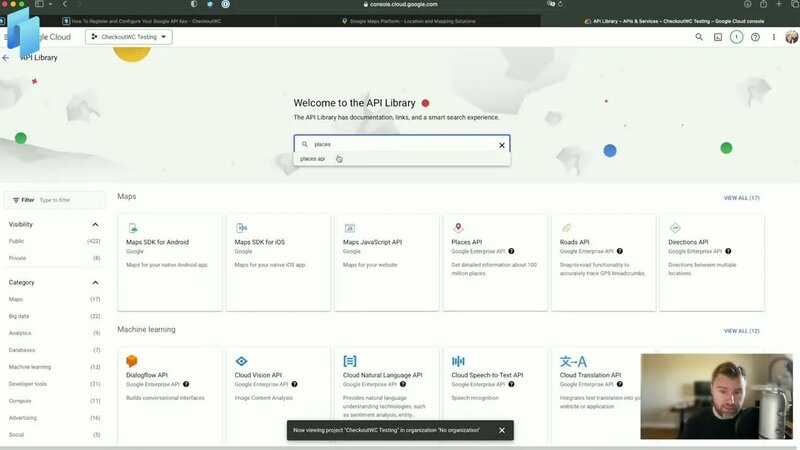The width and height of the screenshot is (800, 450).
Task: Click Cloud Translation API enterprise info icon
Action: coord(619,384)
